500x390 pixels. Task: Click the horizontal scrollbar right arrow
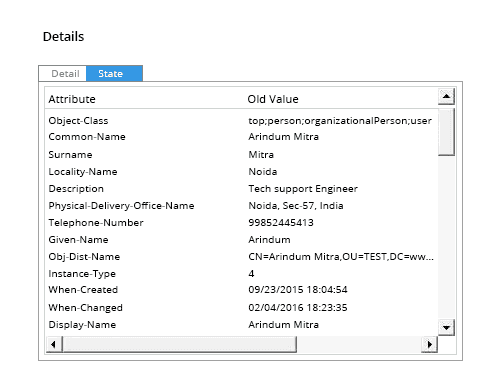pyautogui.click(x=429, y=344)
